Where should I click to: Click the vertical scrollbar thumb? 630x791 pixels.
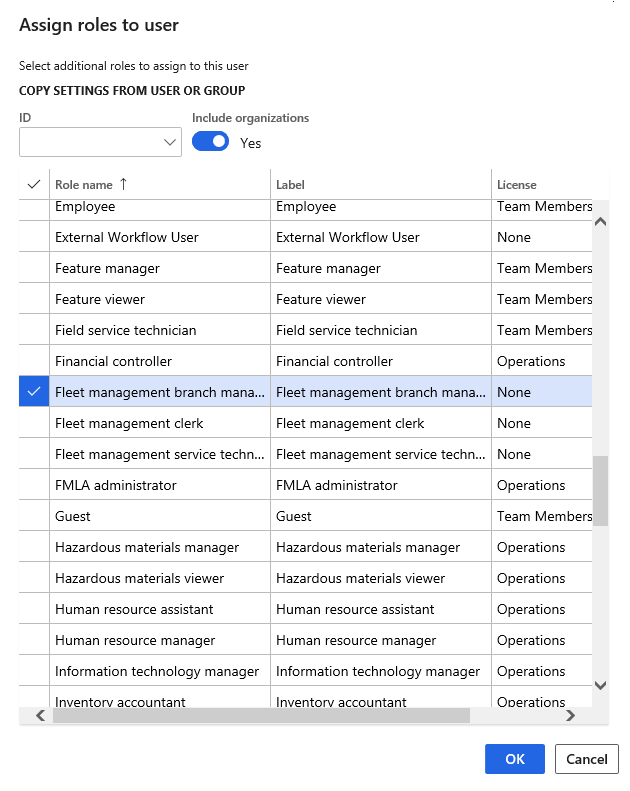click(600, 490)
